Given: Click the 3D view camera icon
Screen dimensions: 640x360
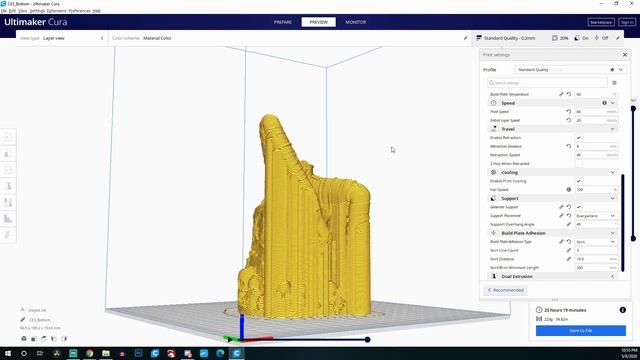Looking at the screenshot, I should coord(24,339).
